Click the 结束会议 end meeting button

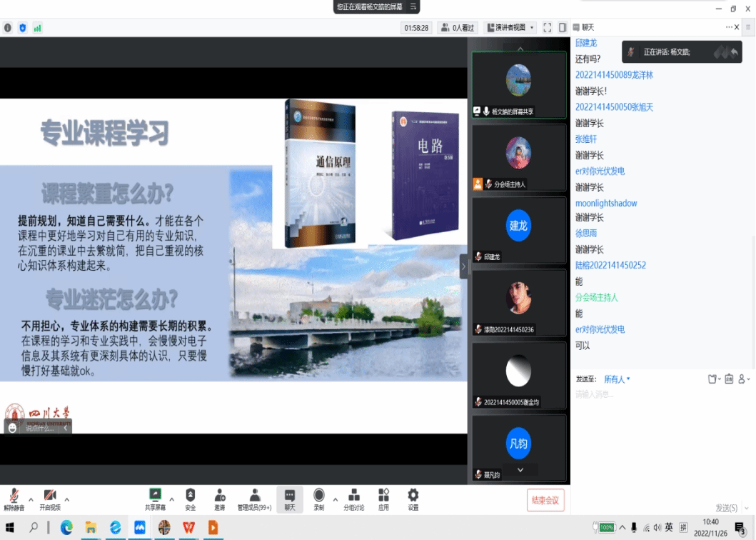pyautogui.click(x=545, y=500)
